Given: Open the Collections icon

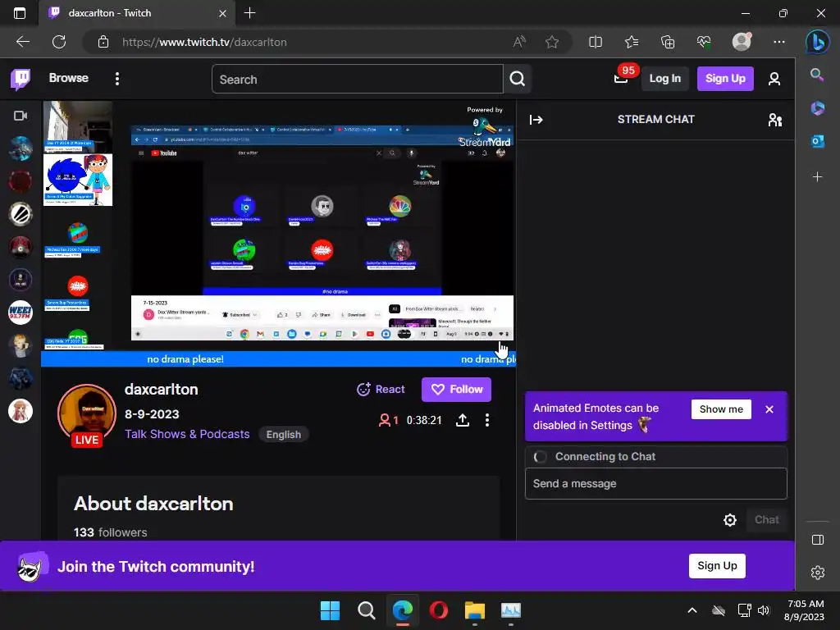Looking at the screenshot, I should 668,42.
